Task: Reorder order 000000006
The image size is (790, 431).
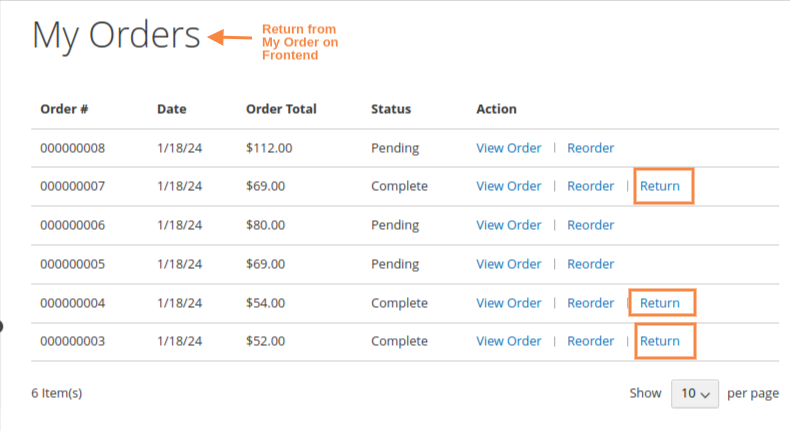Action: (590, 225)
